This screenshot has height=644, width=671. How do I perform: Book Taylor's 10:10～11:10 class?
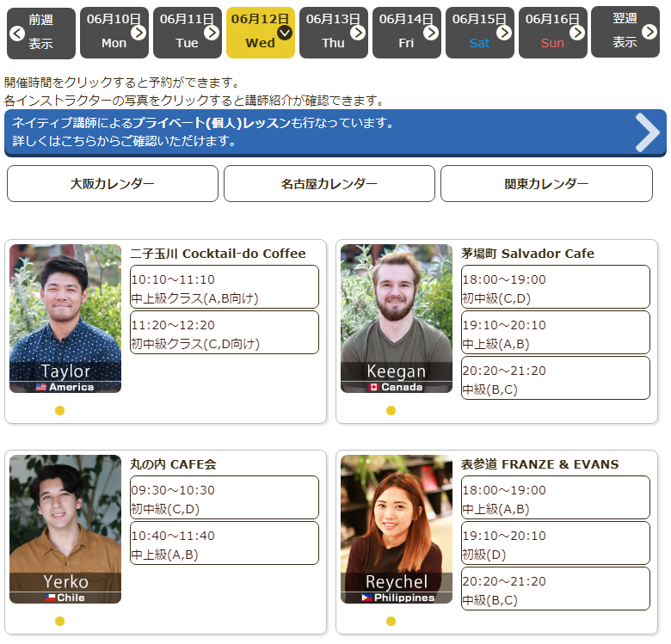[225, 287]
